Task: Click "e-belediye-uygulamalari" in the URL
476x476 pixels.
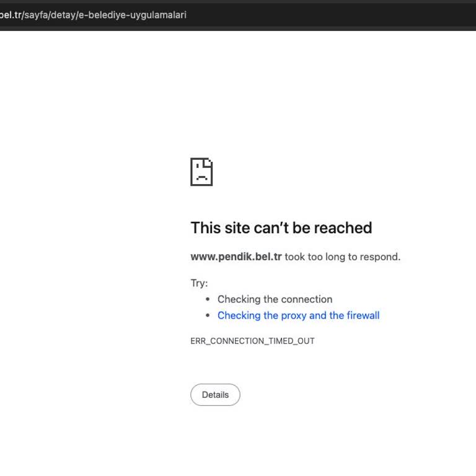Action: pos(131,15)
